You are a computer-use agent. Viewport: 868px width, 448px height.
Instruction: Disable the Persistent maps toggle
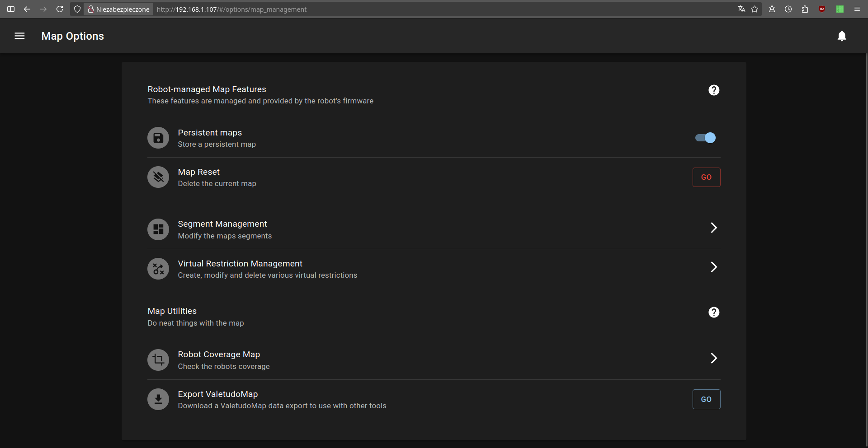pos(705,138)
